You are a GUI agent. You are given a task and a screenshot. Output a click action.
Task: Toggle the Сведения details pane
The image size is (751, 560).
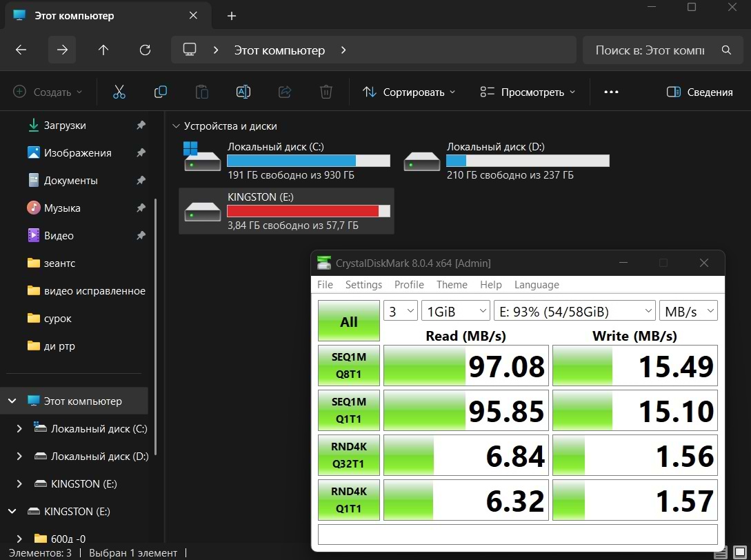[x=700, y=92]
